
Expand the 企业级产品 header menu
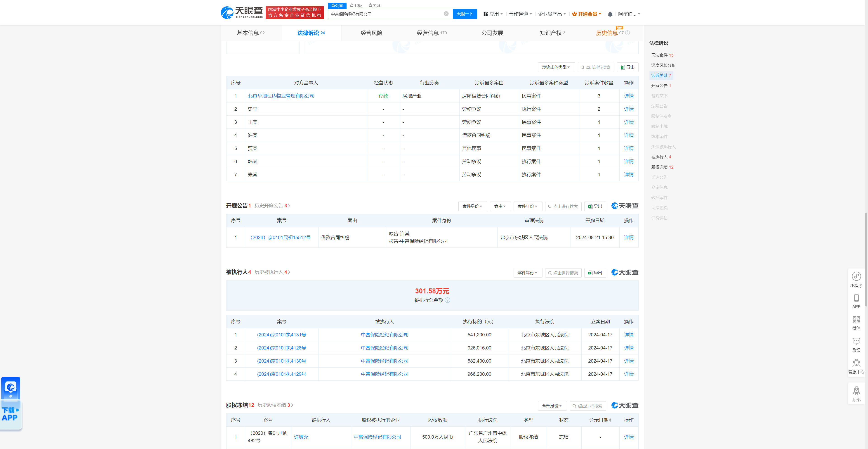point(552,14)
